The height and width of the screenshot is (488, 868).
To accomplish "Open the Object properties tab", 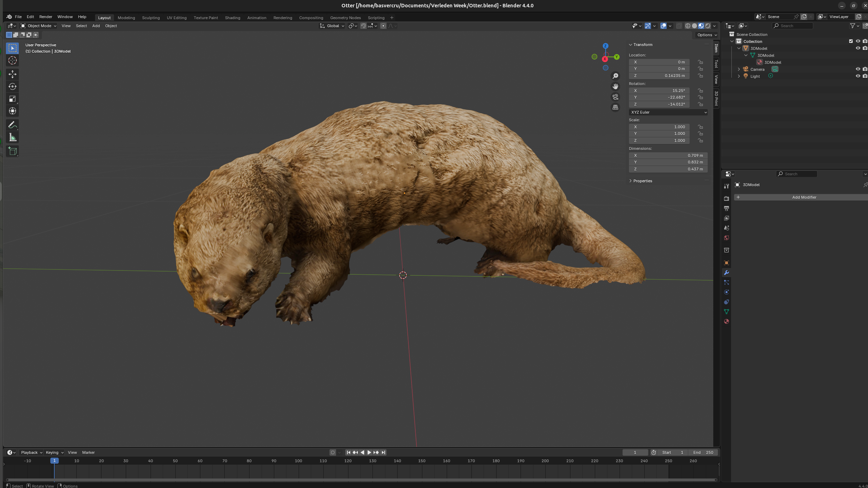I will (x=727, y=263).
